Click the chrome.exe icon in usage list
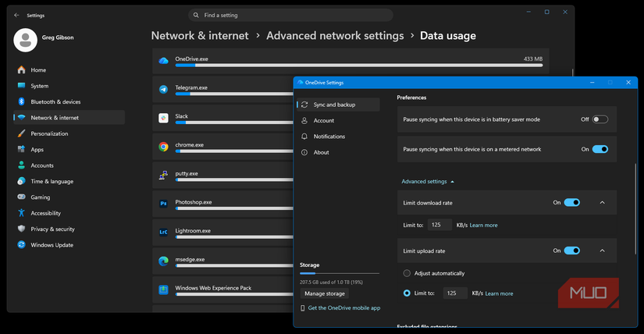The image size is (644, 334). pos(163,147)
